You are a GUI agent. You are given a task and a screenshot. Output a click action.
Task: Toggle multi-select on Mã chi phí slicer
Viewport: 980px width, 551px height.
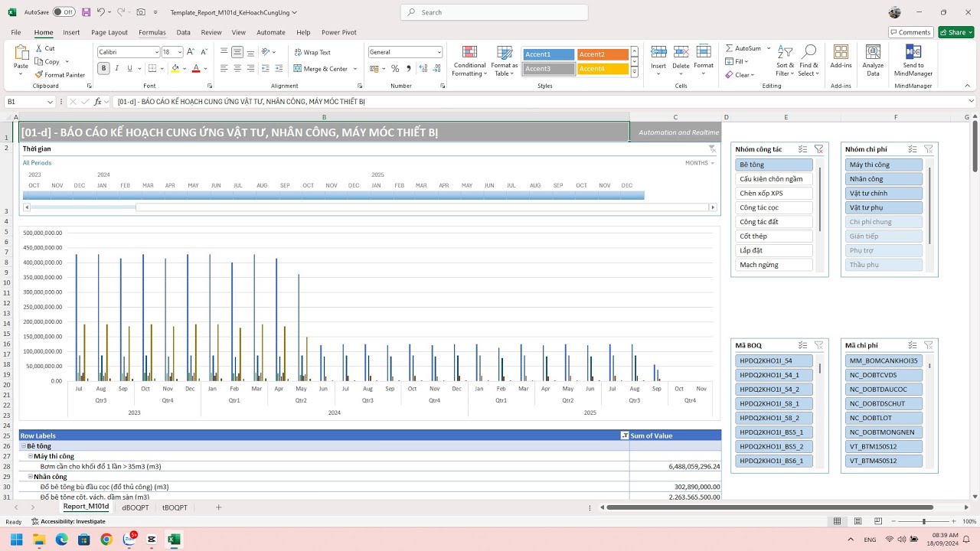(913, 345)
